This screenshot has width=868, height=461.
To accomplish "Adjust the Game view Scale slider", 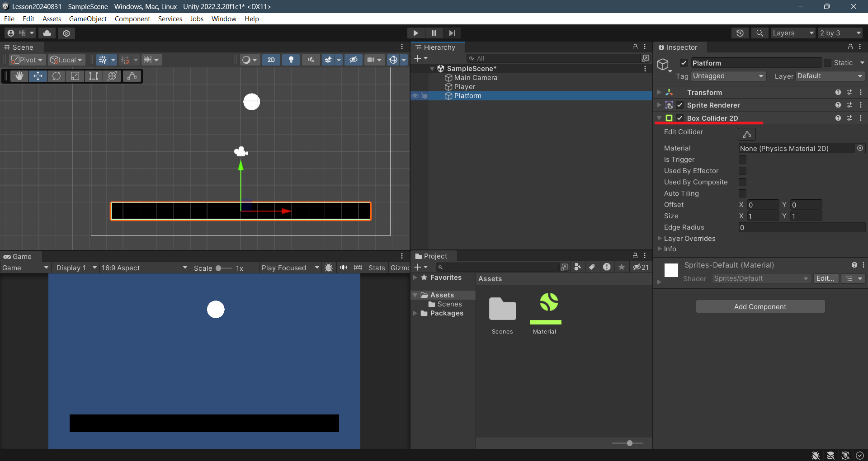I will tap(219, 268).
